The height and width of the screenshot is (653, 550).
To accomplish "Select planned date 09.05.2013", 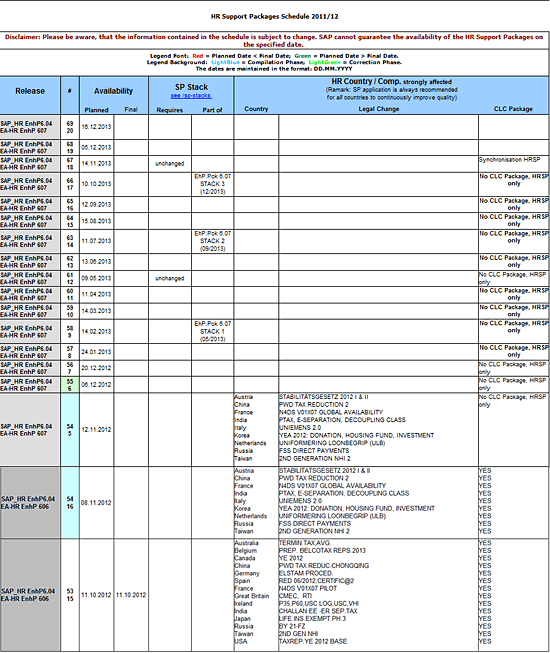I will click(x=96, y=278).
